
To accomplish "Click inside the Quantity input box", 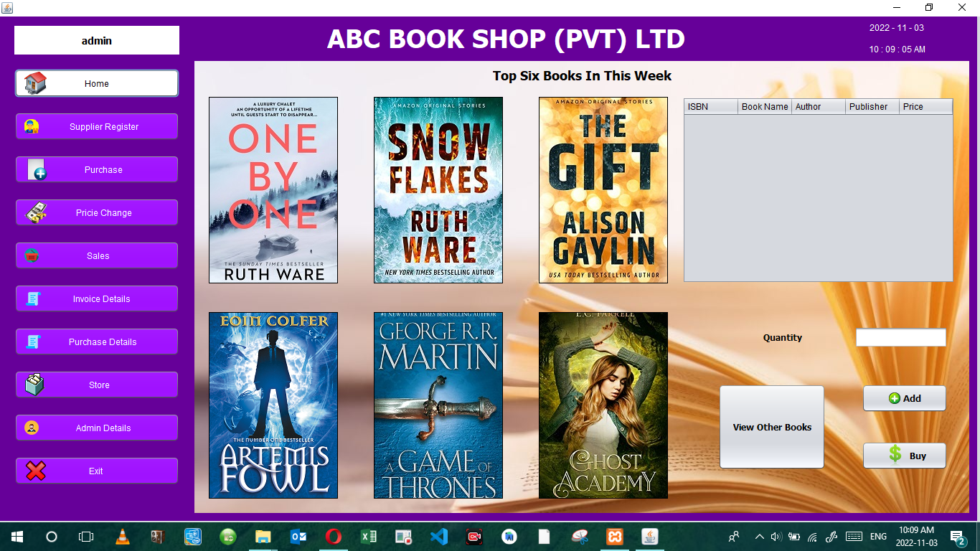I will coord(900,337).
